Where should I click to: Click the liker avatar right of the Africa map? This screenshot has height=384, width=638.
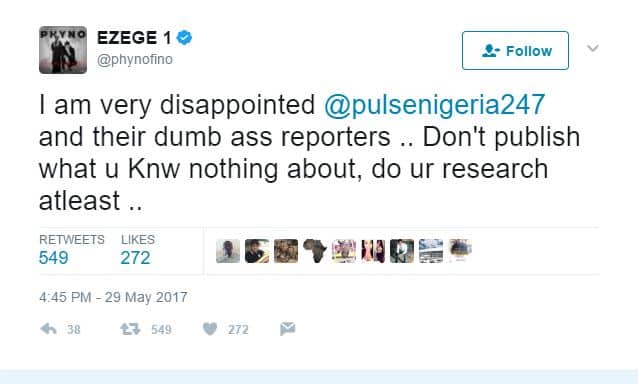[344, 251]
